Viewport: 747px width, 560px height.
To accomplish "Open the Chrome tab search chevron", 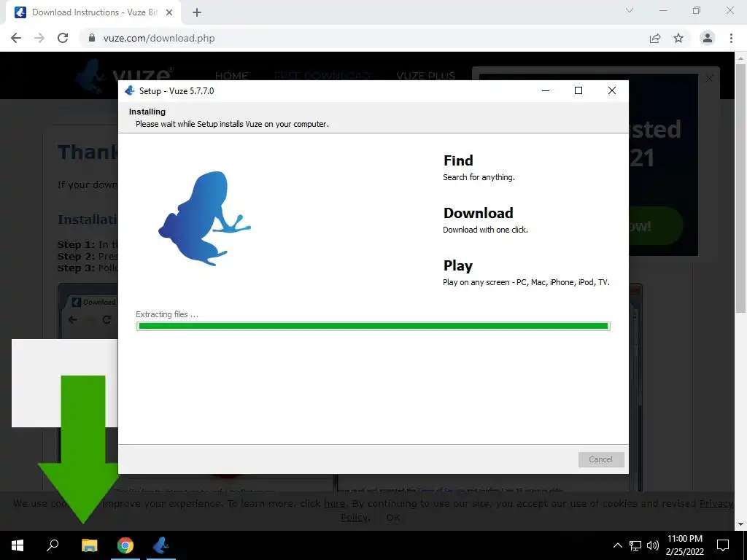I will pyautogui.click(x=630, y=10).
